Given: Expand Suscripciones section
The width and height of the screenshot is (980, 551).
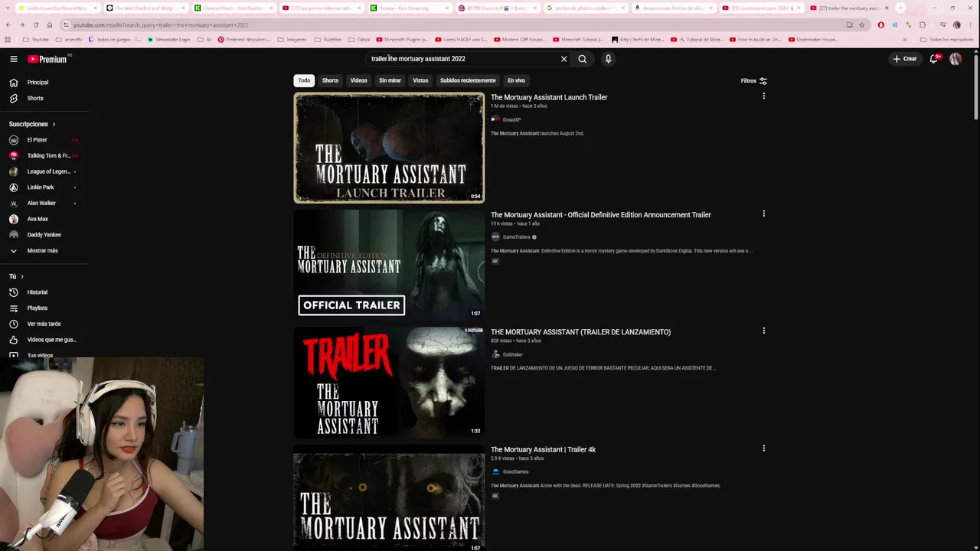Looking at the screenshot, I should point(32,124).
